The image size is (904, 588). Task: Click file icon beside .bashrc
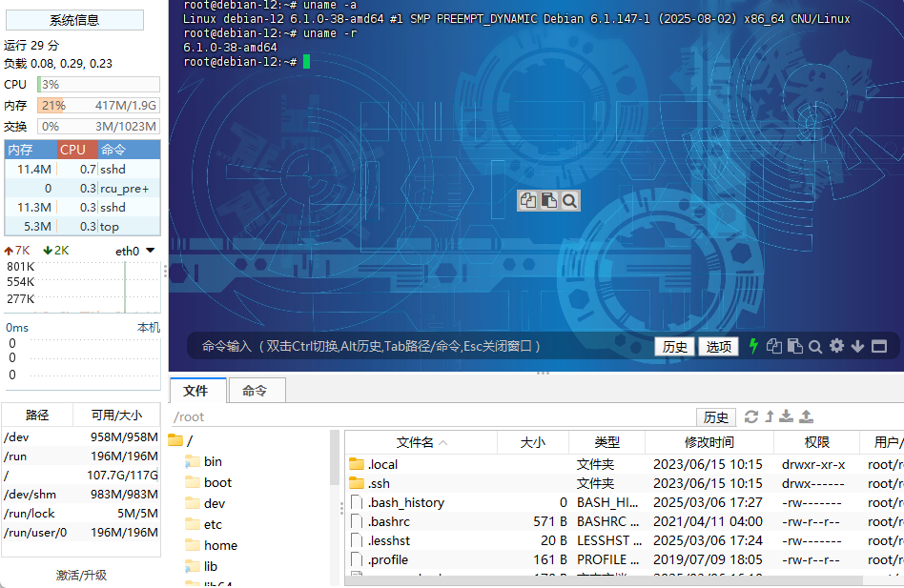[x=357, y=521]
